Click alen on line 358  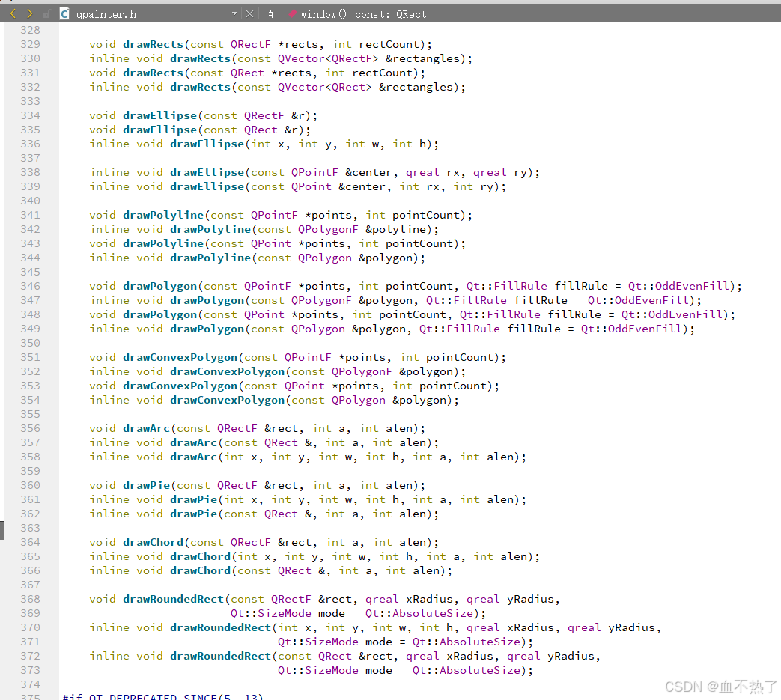pyautogui.click(x=500, y=457)
